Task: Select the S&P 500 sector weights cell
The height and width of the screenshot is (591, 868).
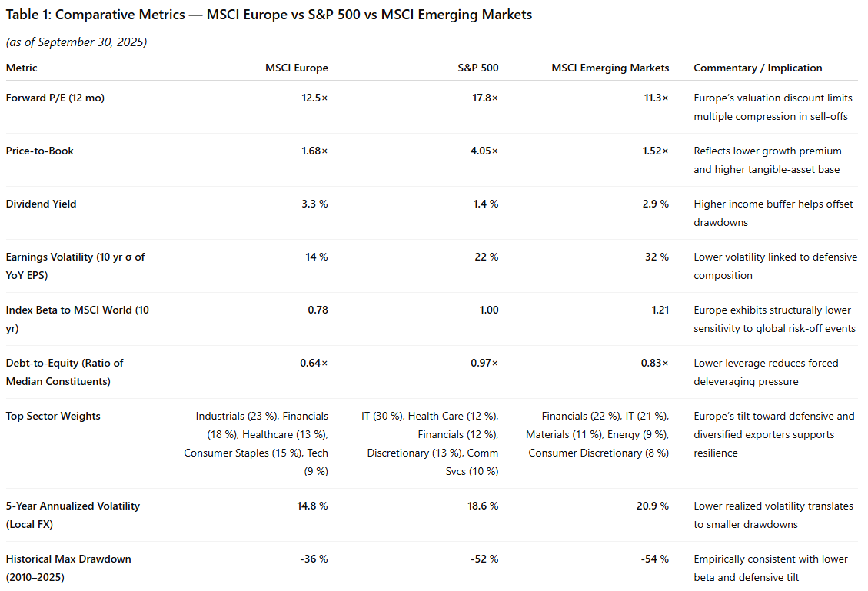Action: coord(431,443)
